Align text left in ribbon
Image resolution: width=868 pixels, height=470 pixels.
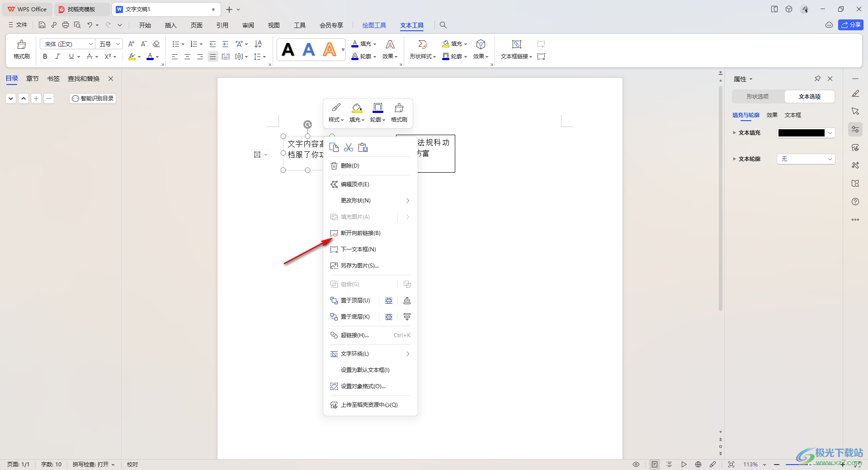(x=175, y=56)
